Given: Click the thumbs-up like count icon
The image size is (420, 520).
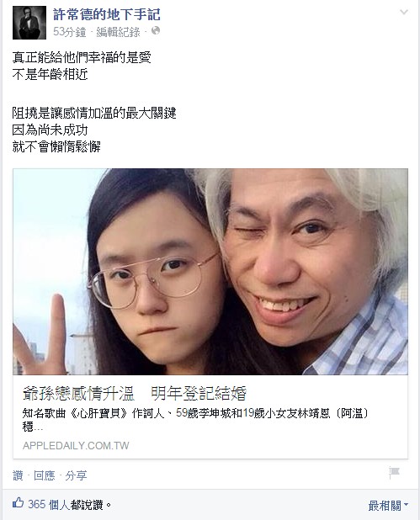Looking at the screenshot, I should [19, 503].
